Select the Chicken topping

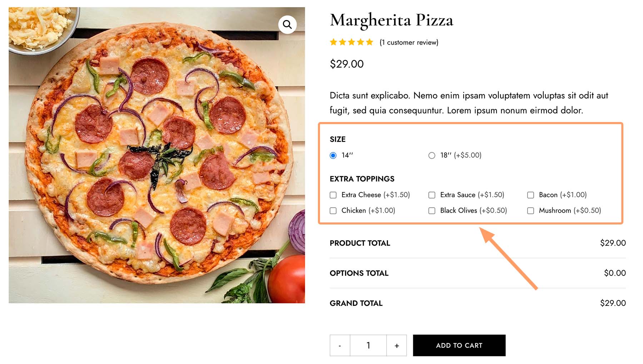click(x=333, y=211)
